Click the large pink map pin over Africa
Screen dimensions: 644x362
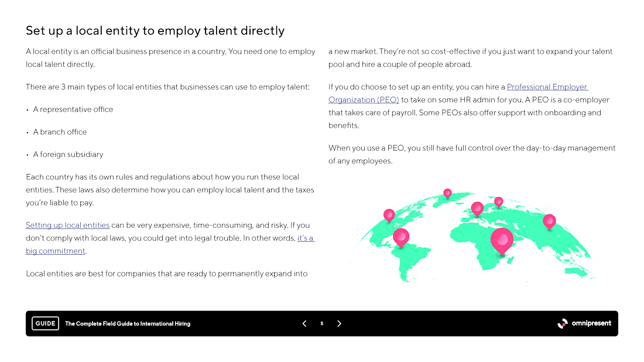(x=502, y=241)
